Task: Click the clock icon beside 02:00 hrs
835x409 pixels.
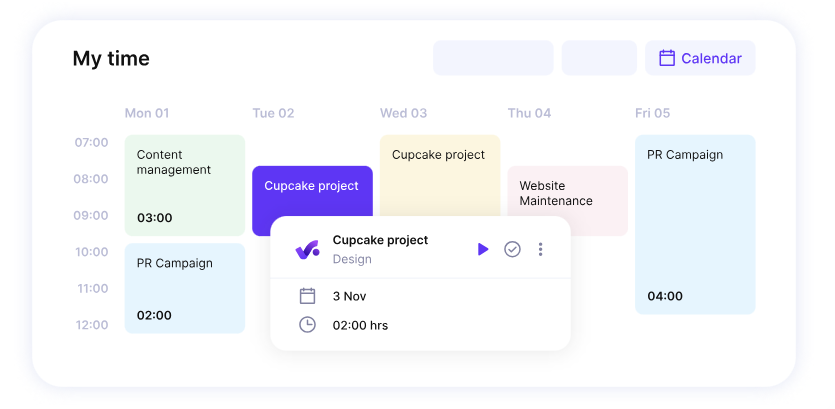Action: (307, 325)
